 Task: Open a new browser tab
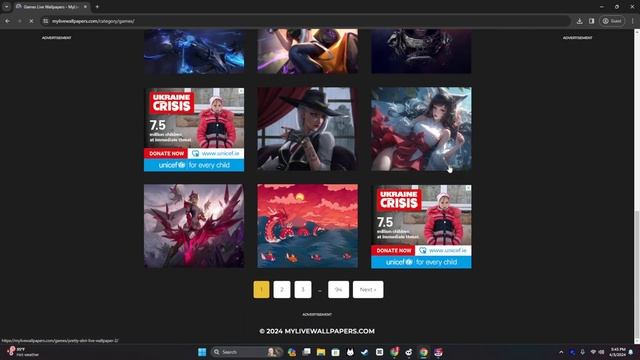pos(97,7)
